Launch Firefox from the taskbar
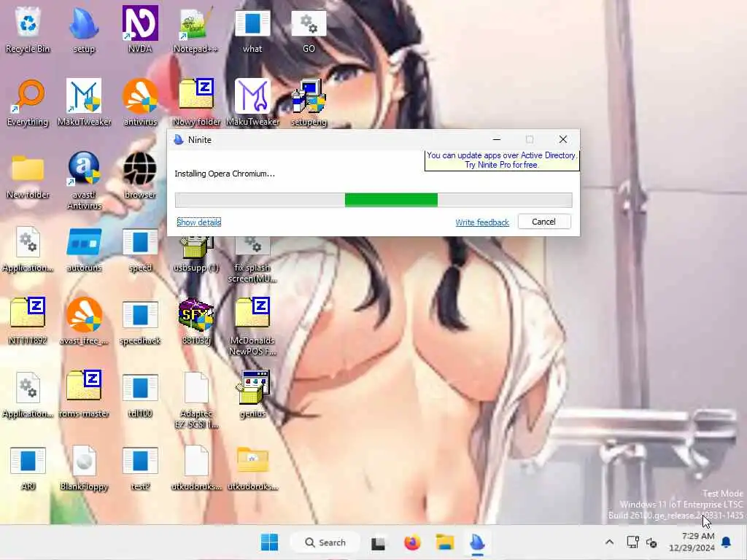 [412, 542]
